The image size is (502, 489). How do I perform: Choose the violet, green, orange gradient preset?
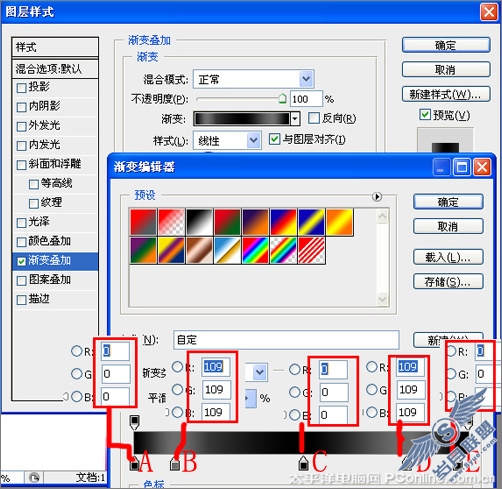(x=143, y=250)
